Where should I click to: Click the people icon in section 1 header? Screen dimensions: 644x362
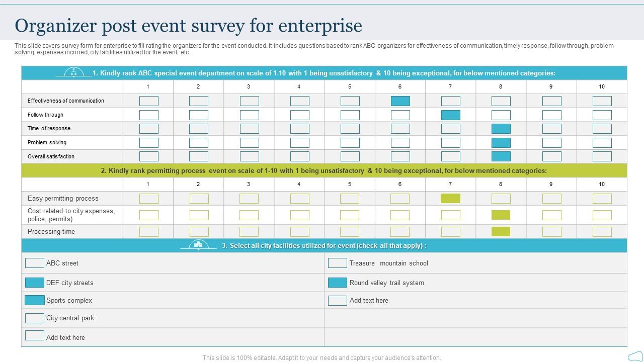click(73, 72)
